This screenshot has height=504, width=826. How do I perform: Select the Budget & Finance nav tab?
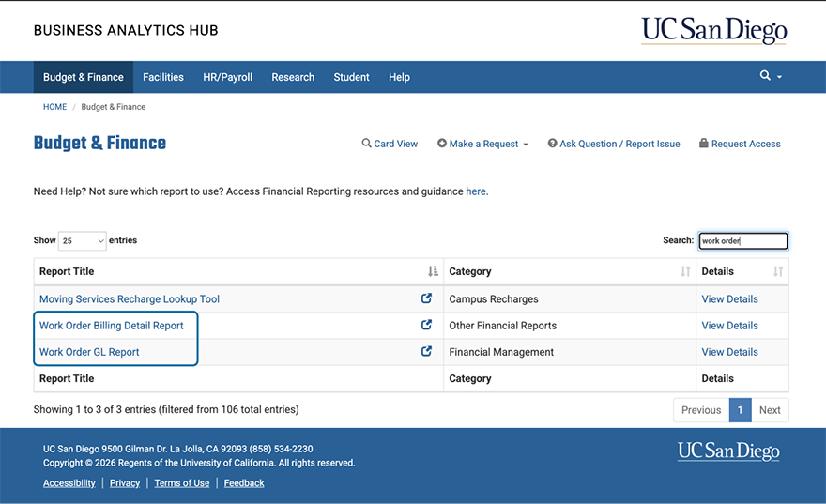(84, 77)
